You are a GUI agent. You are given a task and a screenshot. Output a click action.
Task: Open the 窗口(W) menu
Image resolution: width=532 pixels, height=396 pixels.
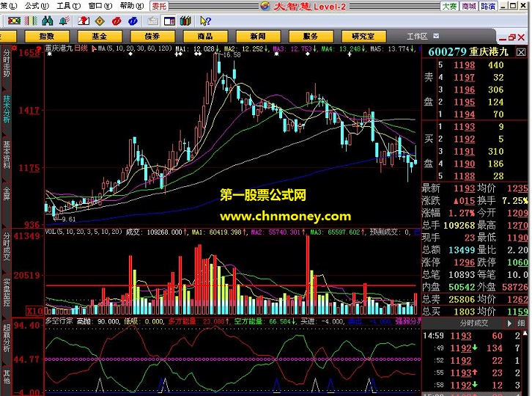[x=100, y=6]
